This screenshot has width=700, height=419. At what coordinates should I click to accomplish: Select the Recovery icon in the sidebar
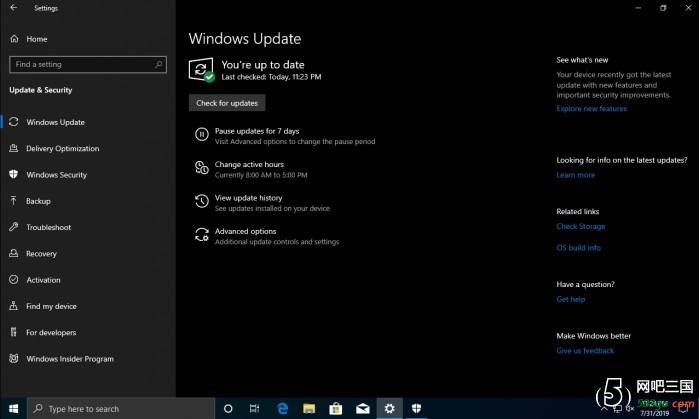pos(14,253)
